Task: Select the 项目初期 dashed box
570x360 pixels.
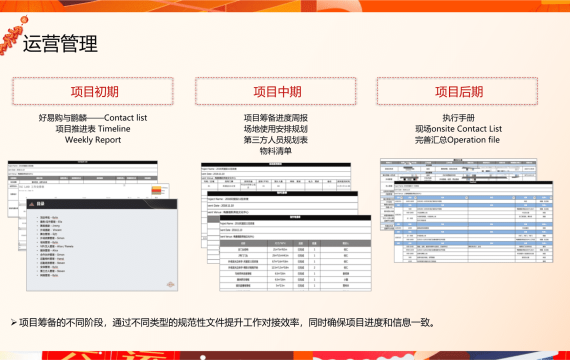Action: coord(93,91)
